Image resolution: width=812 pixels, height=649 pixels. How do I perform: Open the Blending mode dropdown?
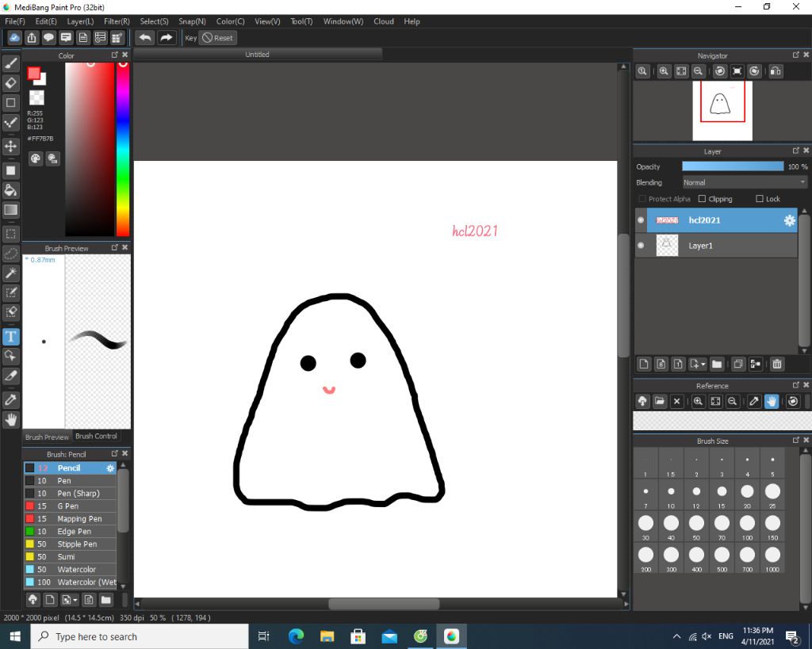745,183
